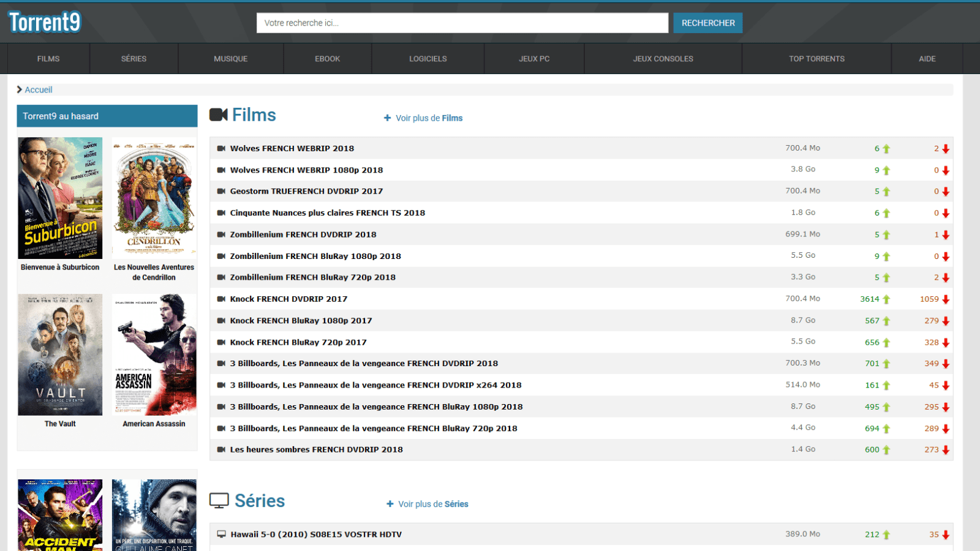Screen dimensions: 980x551
Task: Click the monitor icon beside Séries heading
Action: tap(219, 501)
